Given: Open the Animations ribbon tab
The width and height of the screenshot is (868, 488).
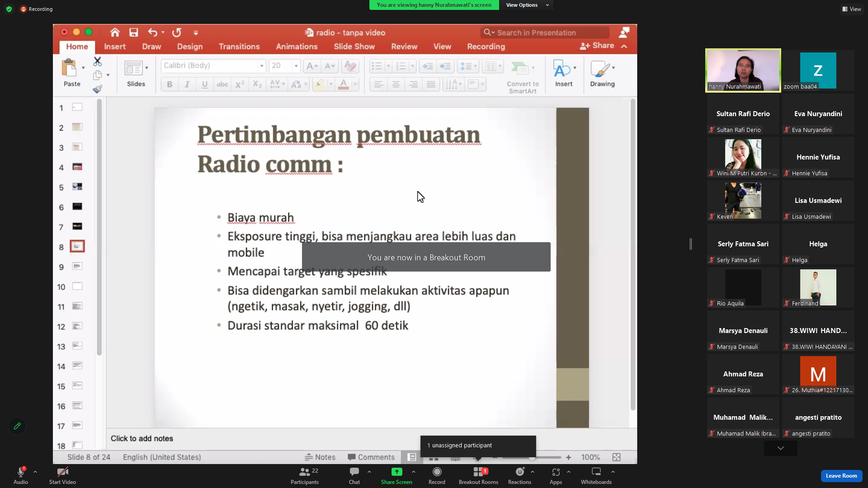Looking at the screenshot, I should click(297, 47).
